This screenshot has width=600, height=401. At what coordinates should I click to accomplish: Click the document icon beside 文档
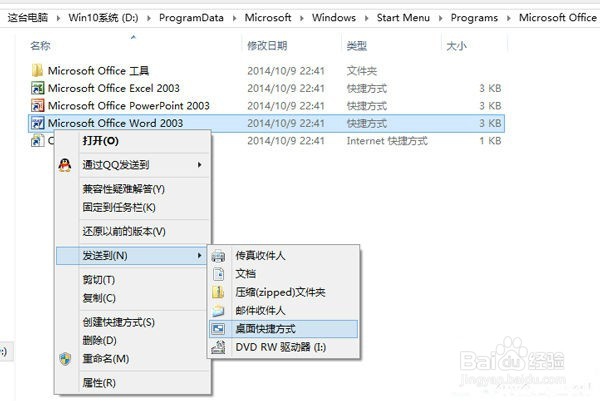point(218,274)
